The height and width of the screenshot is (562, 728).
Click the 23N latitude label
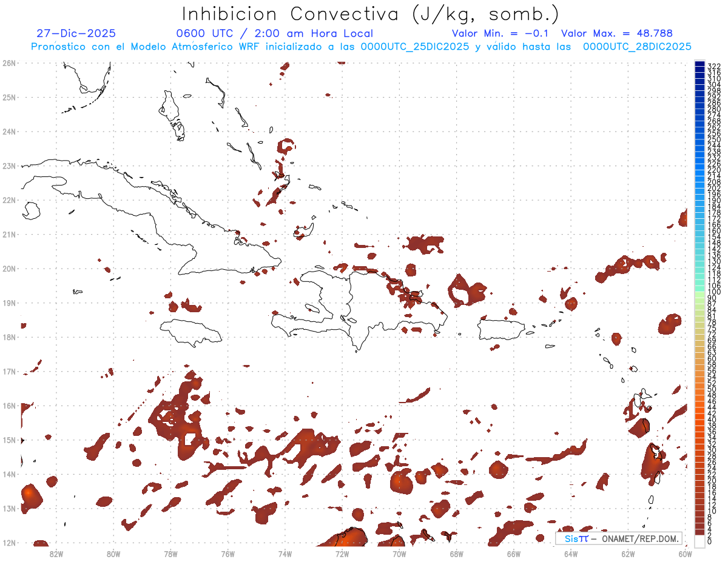(9, 166)
